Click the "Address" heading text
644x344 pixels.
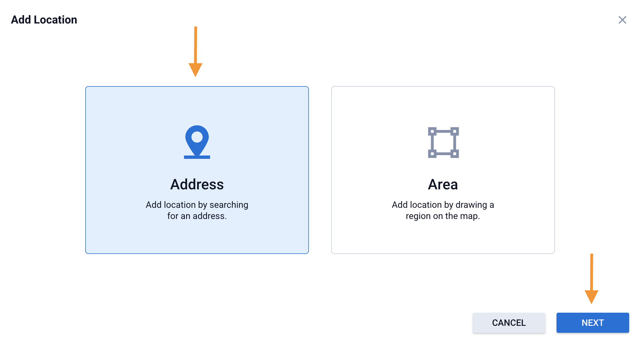197,185
